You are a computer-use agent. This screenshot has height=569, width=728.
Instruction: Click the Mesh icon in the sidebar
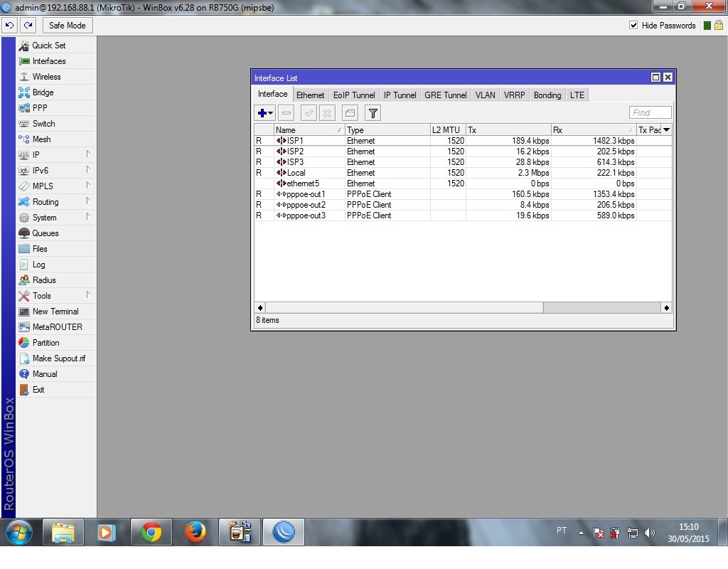(x=23, y=139)
